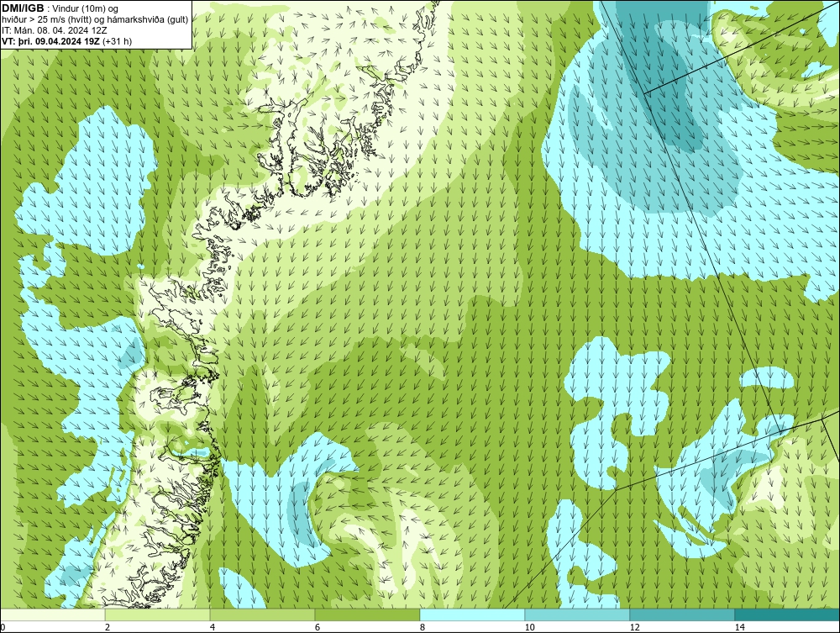Click the 8–10 m/s light cyan swatch
Image resolution: width=840 pixels, height=633 pixels.
click(472, 615)
